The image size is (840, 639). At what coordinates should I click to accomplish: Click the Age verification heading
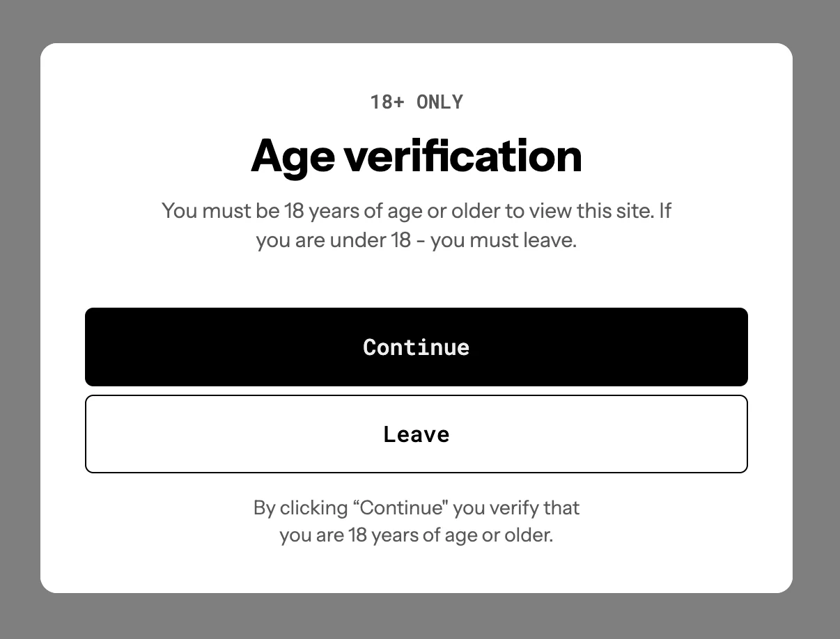point(416,155)
